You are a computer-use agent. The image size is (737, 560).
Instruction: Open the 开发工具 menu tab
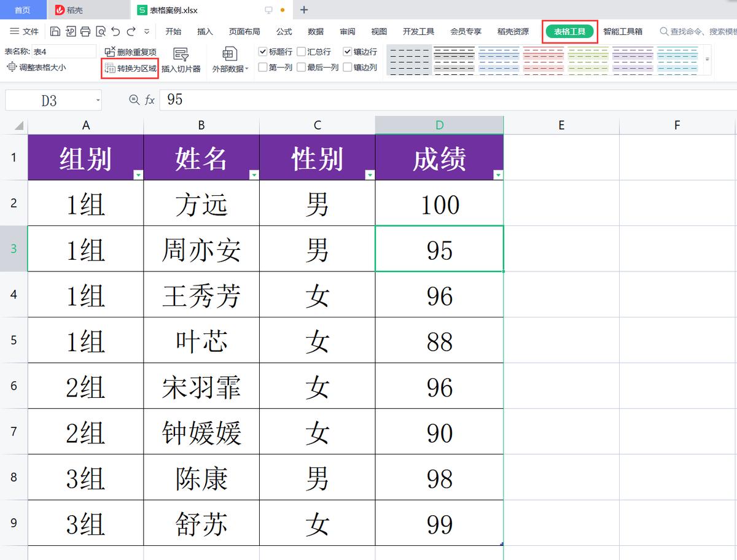(418, 31)
